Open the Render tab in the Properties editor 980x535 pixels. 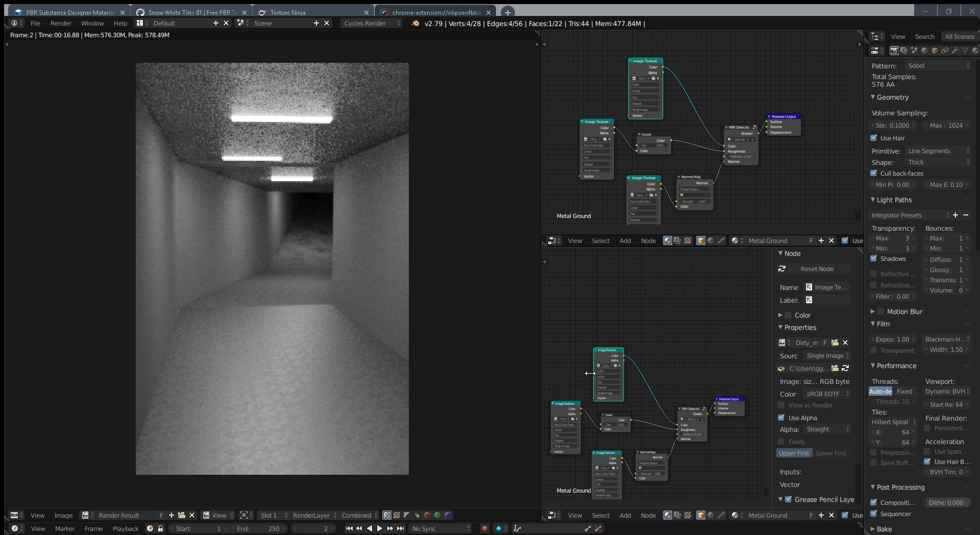[x=894, y=50]
